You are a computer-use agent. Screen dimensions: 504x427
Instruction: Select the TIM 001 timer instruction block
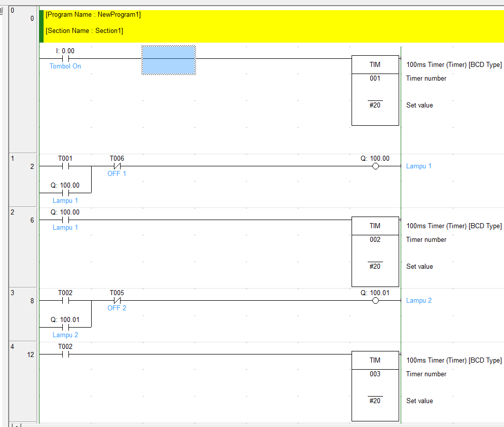coord(375,90)
